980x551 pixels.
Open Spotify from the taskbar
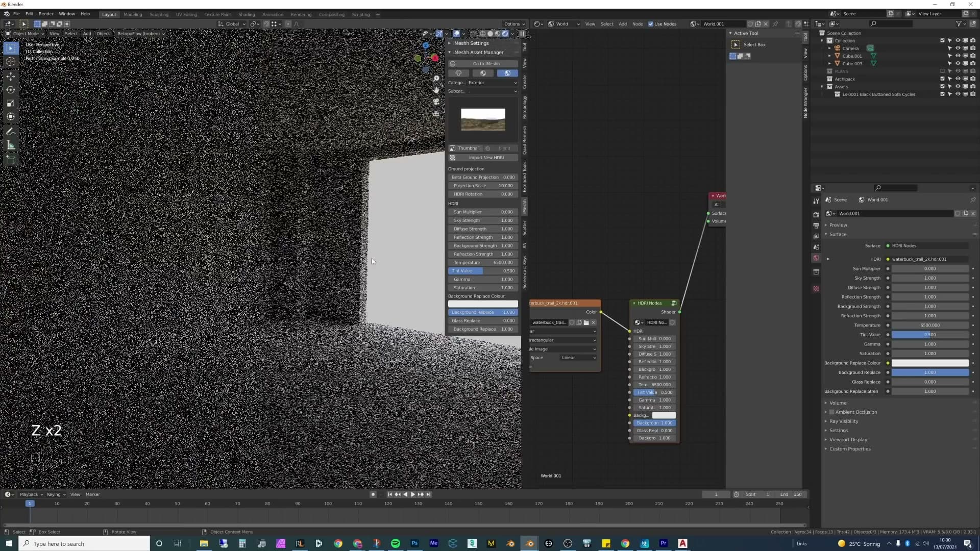click(x=396, y=543)
